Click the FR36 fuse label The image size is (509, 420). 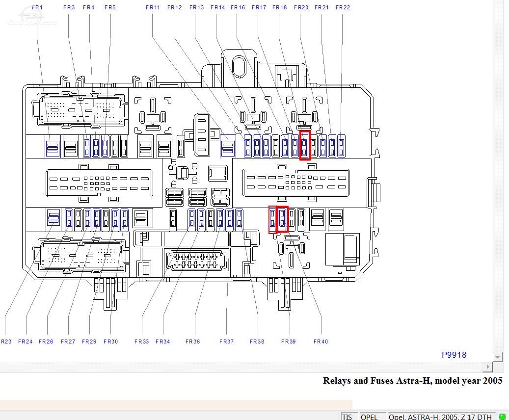click(192, 341)
